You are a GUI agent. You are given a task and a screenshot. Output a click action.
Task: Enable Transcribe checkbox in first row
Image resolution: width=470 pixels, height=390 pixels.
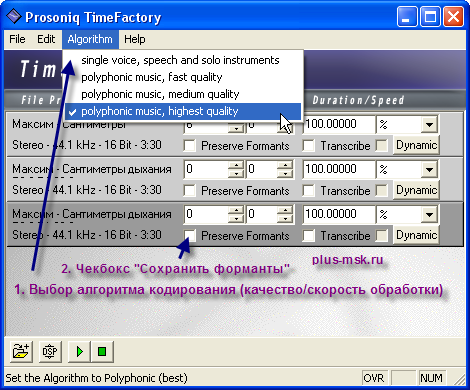[x=309, y=146]
